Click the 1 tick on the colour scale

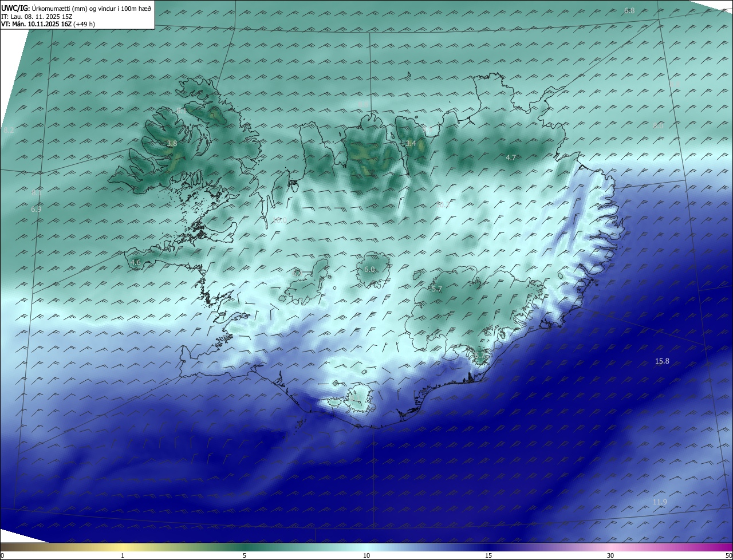click(x=123, y=555)
